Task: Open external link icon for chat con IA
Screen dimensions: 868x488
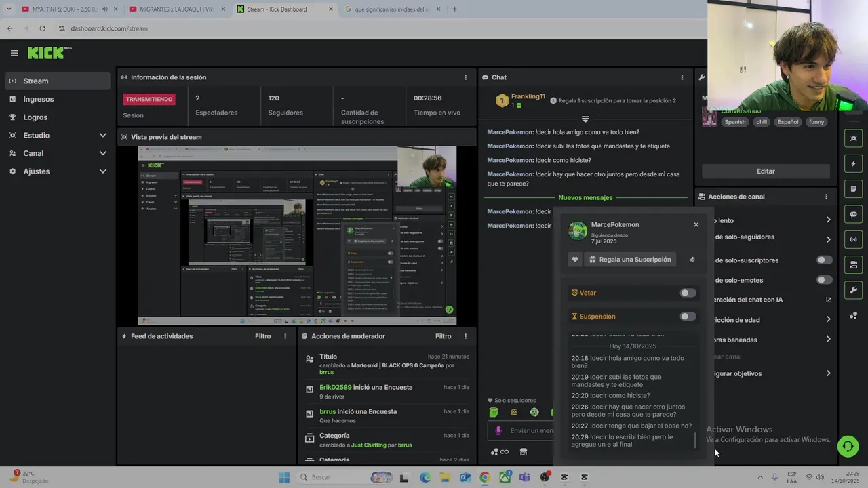Action: 829,300
